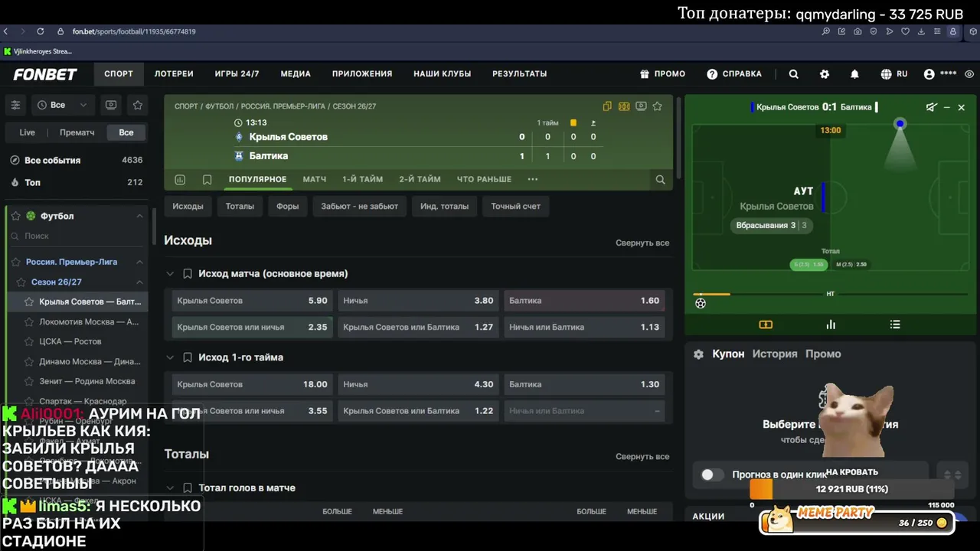Image resolution: width=980 pixels, height=551 pixels.
Task: Select the Прематч filter
Action: click(77, 132)
